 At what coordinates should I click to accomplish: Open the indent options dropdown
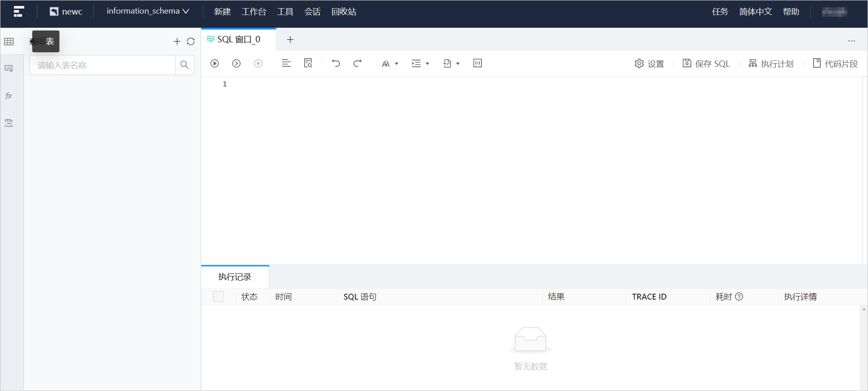click(x=420, y=64)
